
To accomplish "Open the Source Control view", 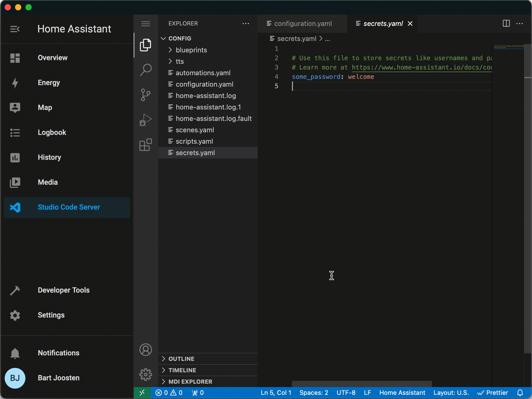I will click(146, 95).
